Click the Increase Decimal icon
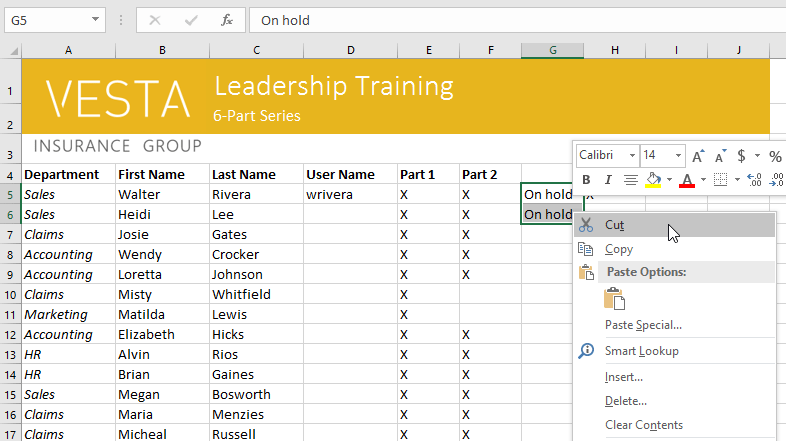Image resolution: width=786 pixels, height=441 pixels. (755, 180)
